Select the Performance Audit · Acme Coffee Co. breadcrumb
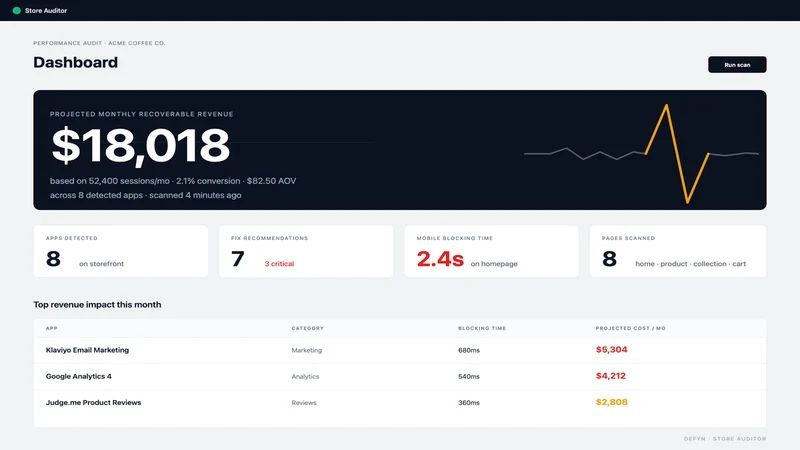Viewport: 800px width, 450px height. pyautogui.click(x=99, y=43)
